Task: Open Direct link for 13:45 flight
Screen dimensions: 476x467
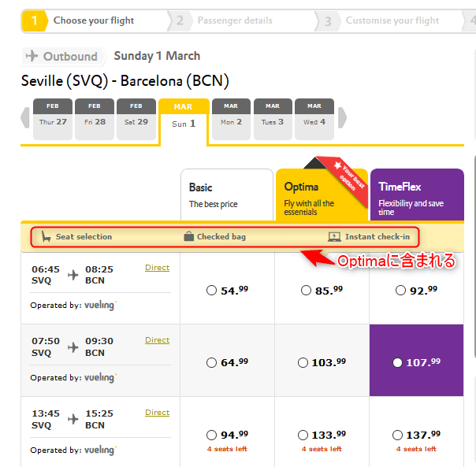Action: [157, 413]
